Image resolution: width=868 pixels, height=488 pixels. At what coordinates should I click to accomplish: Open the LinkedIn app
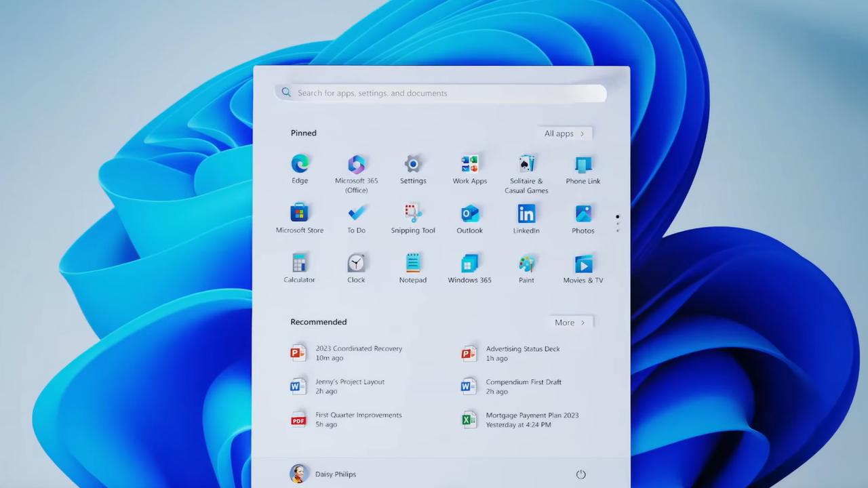point(526,219)
